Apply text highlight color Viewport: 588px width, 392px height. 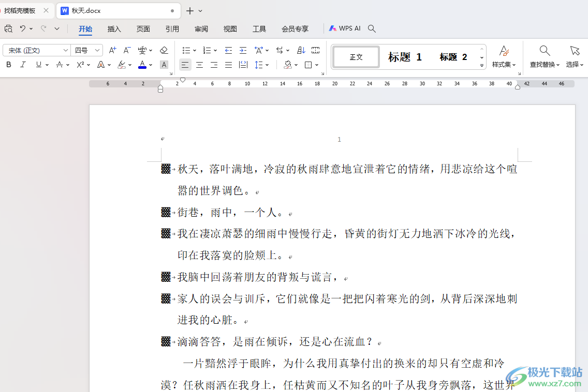coord(122,65)
